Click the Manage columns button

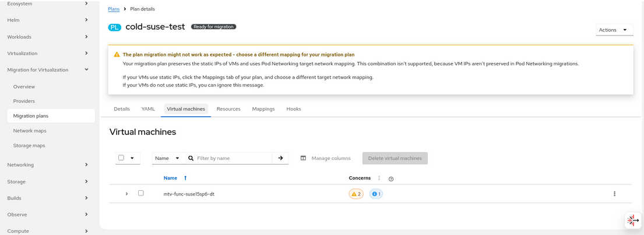[326, 158]
